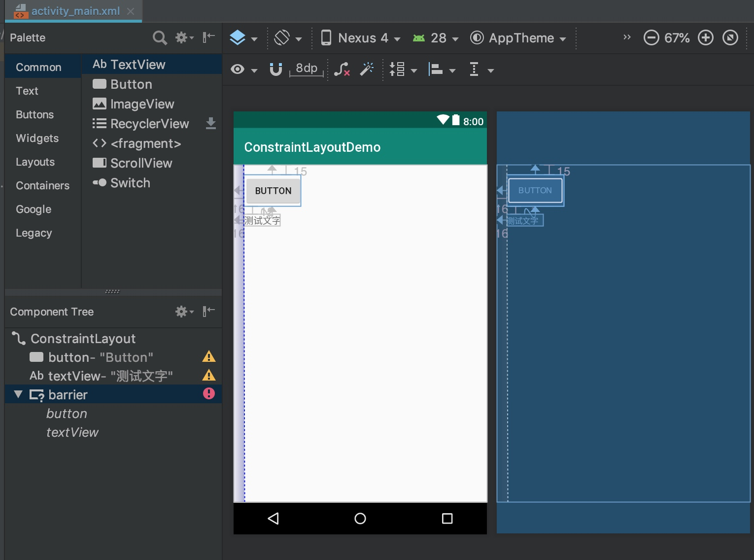The image size is (754, 560).
Task: Toggle the autoconnect magnet icon
Action: 276,70
